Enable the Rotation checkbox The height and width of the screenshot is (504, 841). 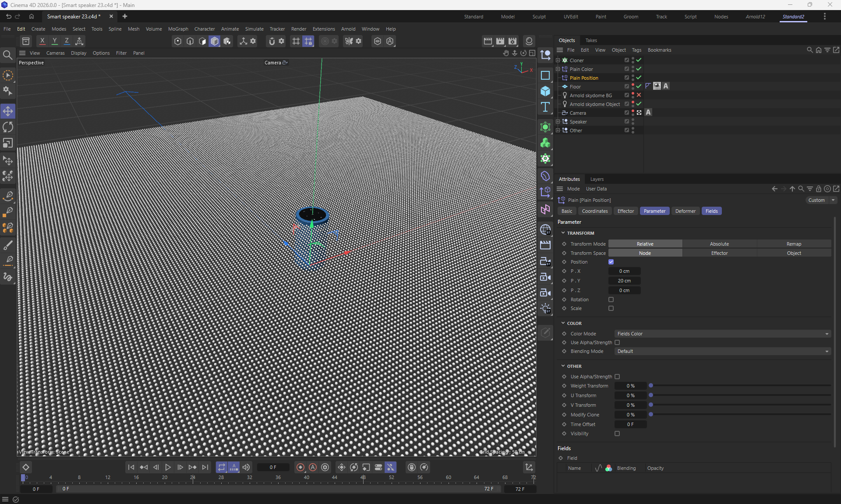pos(611,300)
